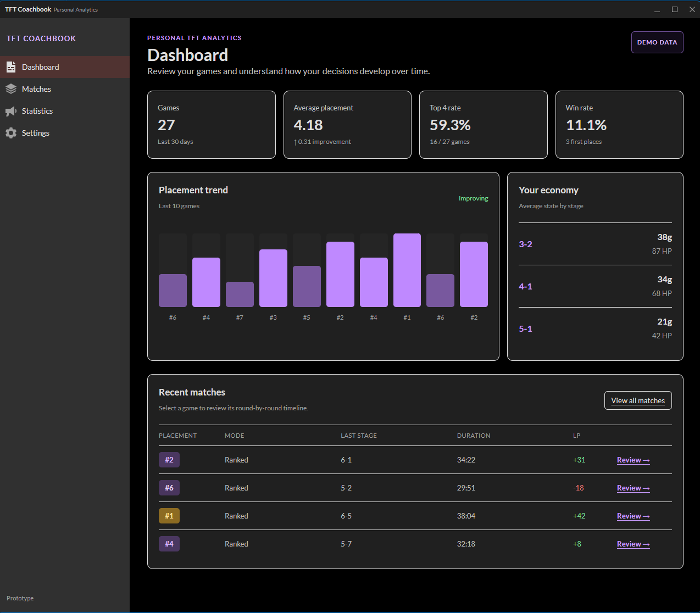Click the +31 LP value
The image size is (700, 613).
[579, 460]
